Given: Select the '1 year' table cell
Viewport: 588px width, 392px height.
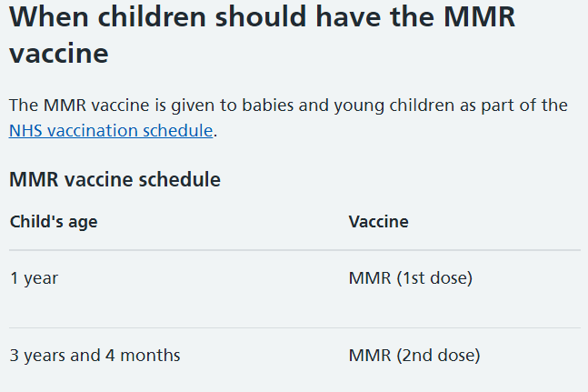Looking at the screenshot, I should (35, 278).
